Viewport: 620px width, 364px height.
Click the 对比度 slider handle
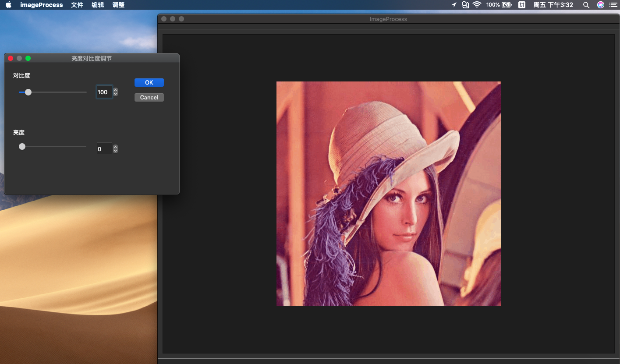click(x=28, y=92)
